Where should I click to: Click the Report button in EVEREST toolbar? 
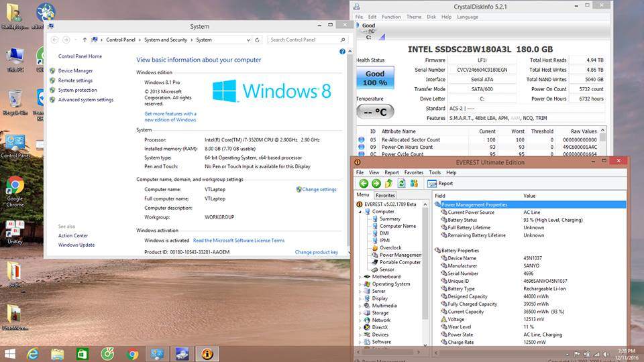pyautogui.click(x=440, y=184)
